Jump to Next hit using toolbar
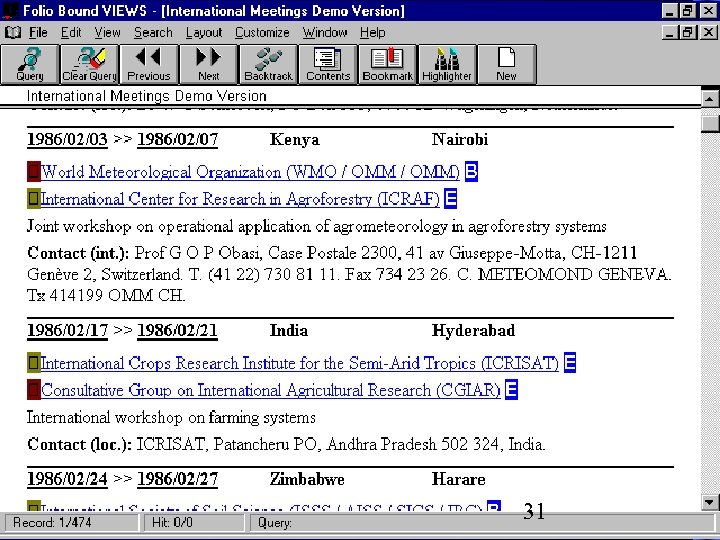The image size is (720, 540). (208, 64)
